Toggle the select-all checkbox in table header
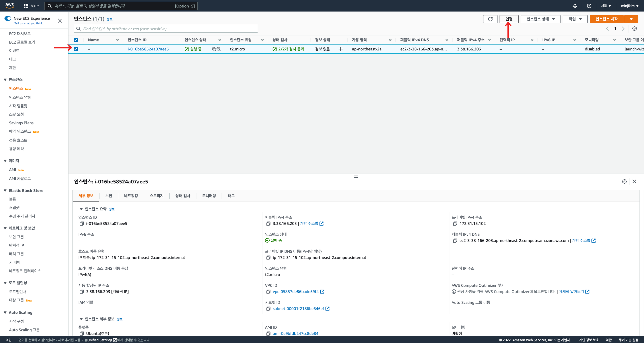 (76, 40)
